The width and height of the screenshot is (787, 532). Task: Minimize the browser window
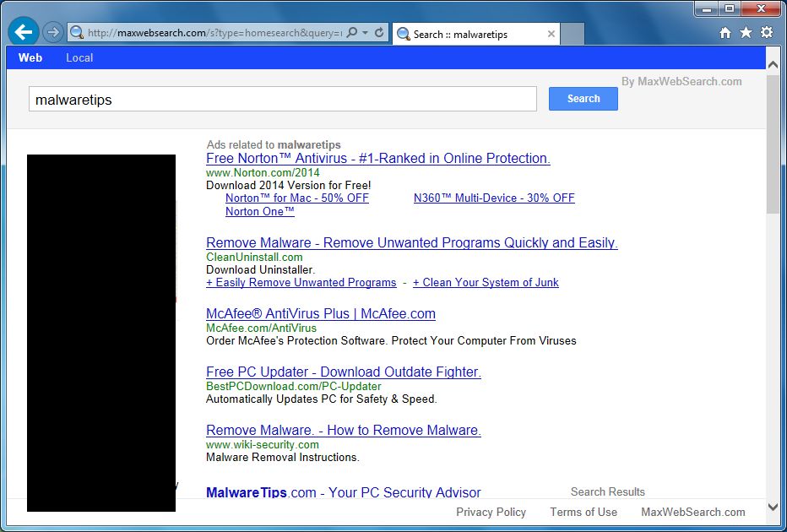(707, 8)
